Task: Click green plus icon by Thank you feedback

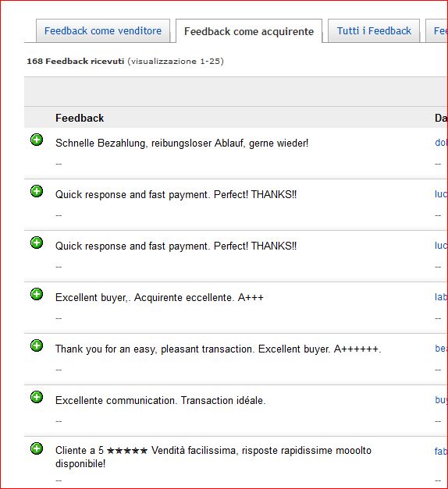Action: pos(37,345)
